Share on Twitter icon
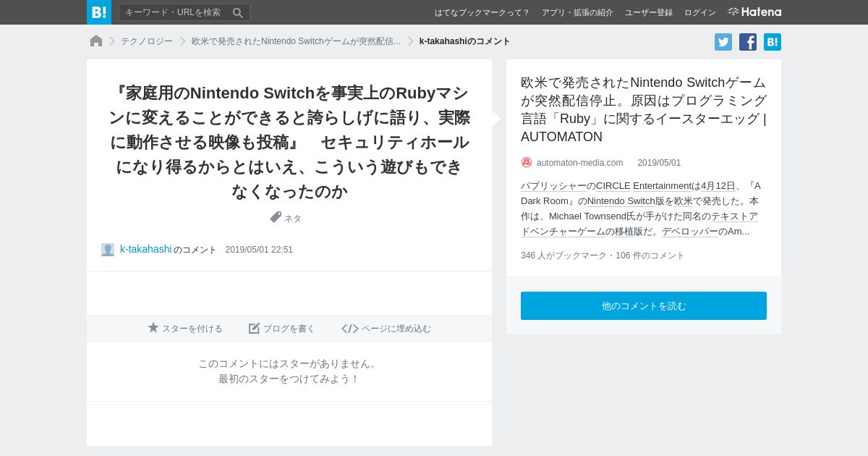This screenshot has height=456, width=868. coord(723,42)
